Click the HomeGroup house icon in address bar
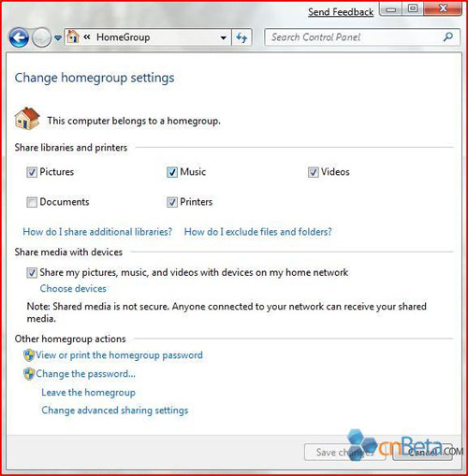This screenshot has height=476, width=468. (73, 36)
